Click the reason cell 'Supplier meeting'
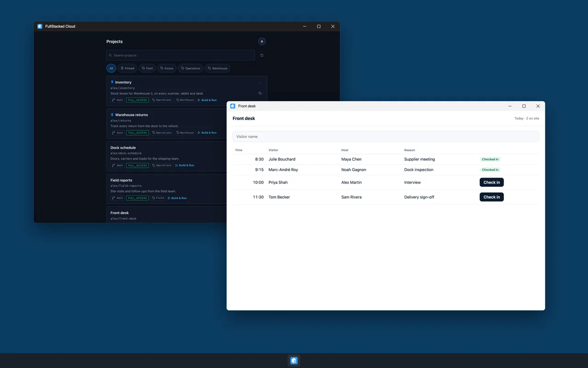588x368 pixels. [419, 159]
